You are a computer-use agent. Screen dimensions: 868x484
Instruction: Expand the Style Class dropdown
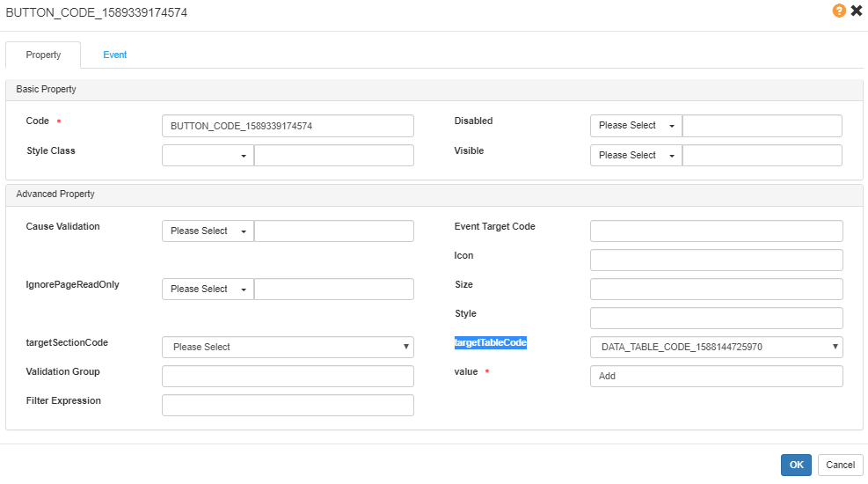tap(208, 156)
